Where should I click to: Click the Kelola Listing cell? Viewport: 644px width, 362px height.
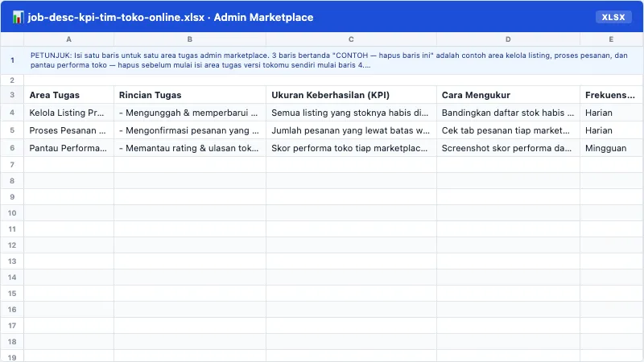[x=69, y=113]
